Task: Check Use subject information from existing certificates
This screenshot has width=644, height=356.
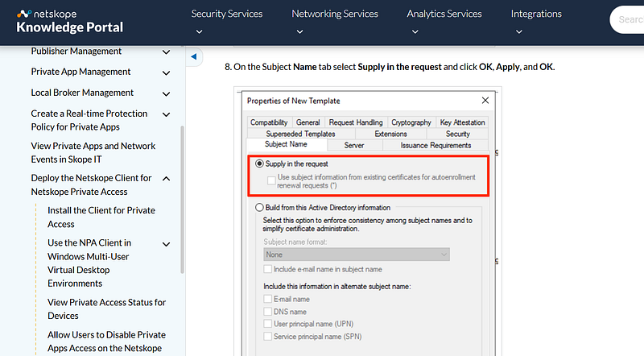Action: pyautogui.click(x=271, y=180)
